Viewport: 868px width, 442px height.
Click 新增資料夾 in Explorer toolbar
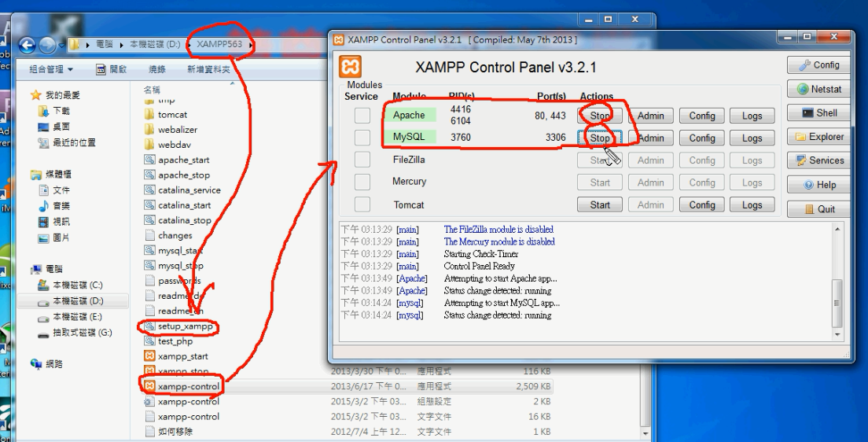pos(208,69)
